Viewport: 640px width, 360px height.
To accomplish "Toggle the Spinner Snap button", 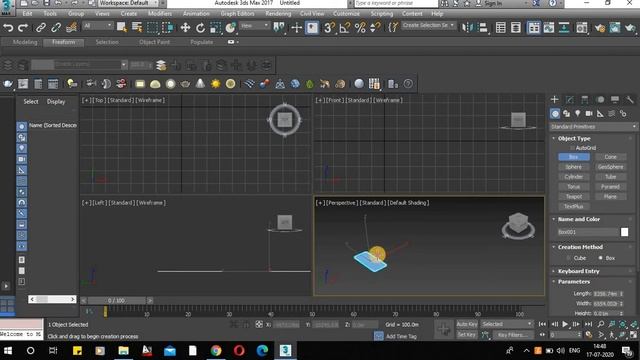I will (375, 28).
